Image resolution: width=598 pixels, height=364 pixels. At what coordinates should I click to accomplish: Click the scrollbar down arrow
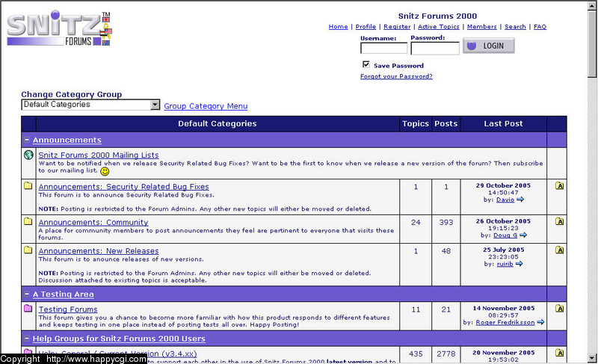592,358
